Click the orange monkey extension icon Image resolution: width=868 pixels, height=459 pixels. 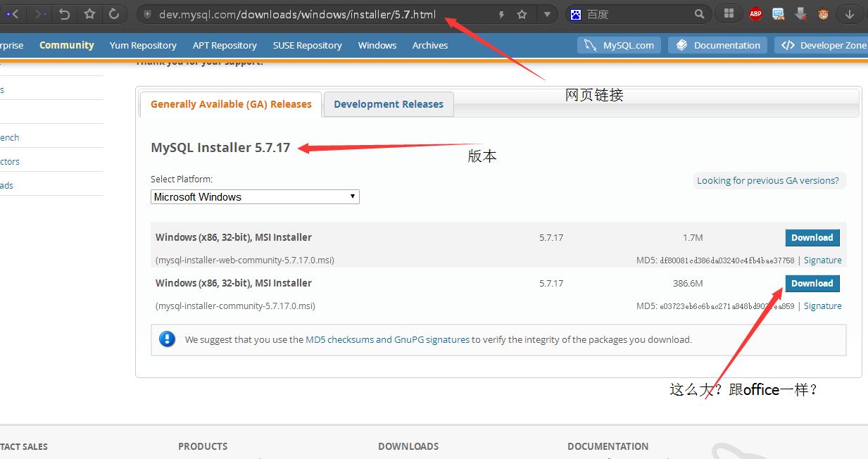point(823,14)
